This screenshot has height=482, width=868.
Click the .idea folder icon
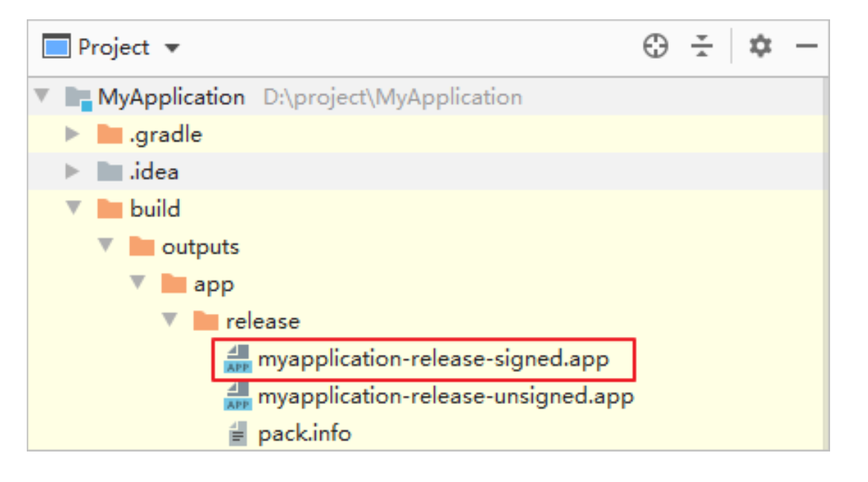109,172
